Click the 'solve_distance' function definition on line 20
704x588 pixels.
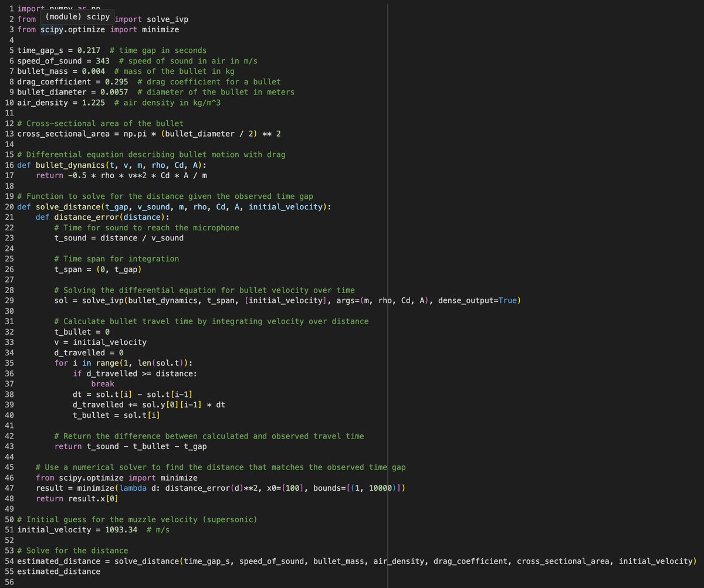[68, 207]
